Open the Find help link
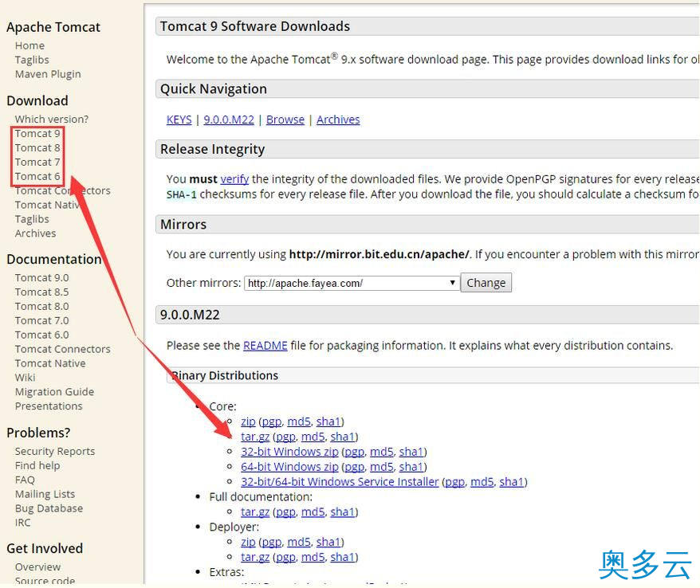This screenshot has height=588, width=700. click(x=37, y=465)
